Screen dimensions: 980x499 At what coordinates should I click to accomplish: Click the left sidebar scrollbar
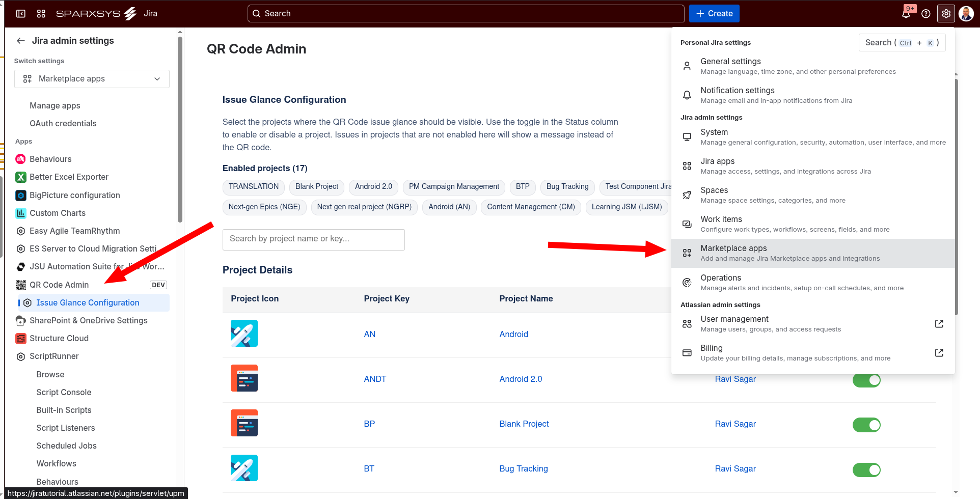[x=180, y=130]
